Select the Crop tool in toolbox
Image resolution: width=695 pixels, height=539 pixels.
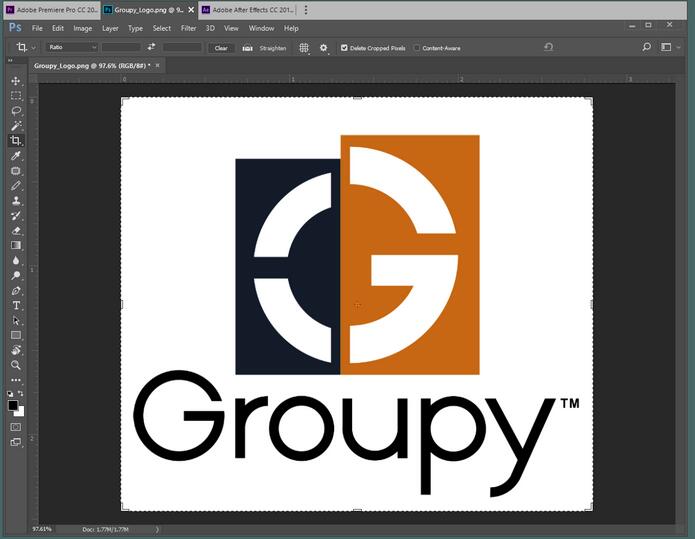pos(16,141)
